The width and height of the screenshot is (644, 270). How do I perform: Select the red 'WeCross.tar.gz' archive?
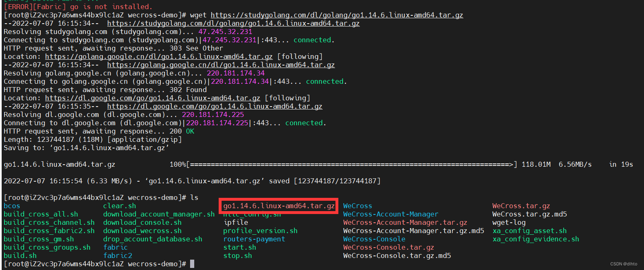(521, 206)
